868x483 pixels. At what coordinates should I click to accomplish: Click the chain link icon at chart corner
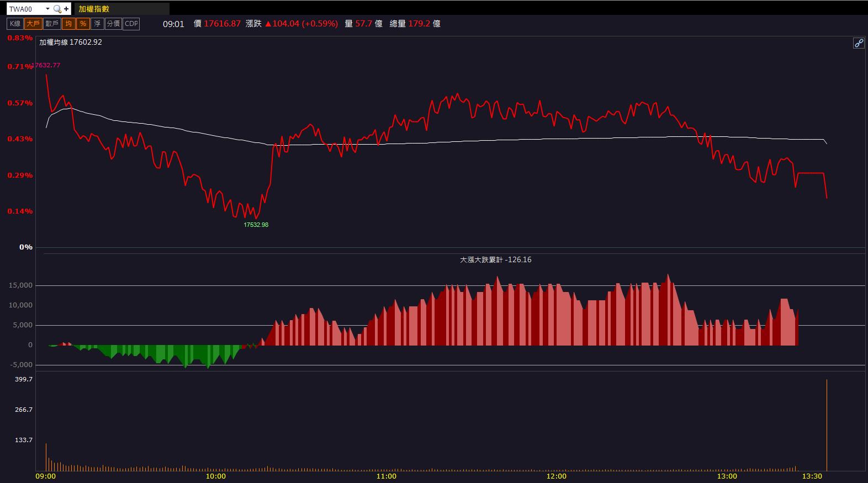tap(859, 43)
